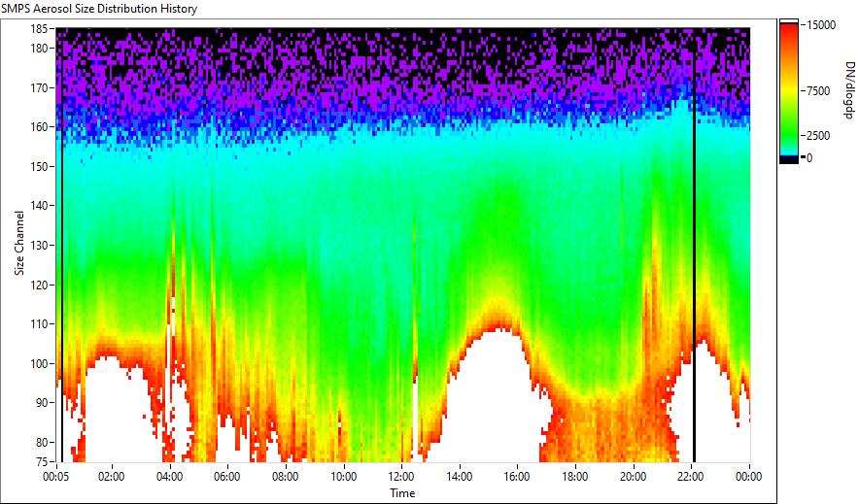The height and width of the screenshot is (504, 859).
Task: Click the 06:00 time axis label
Action: tap(226, 477)
